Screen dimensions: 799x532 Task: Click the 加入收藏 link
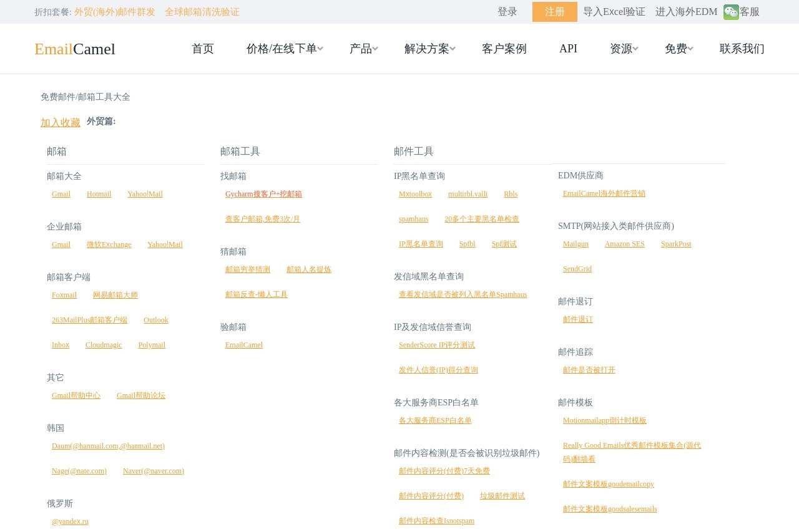click(61, 123)
